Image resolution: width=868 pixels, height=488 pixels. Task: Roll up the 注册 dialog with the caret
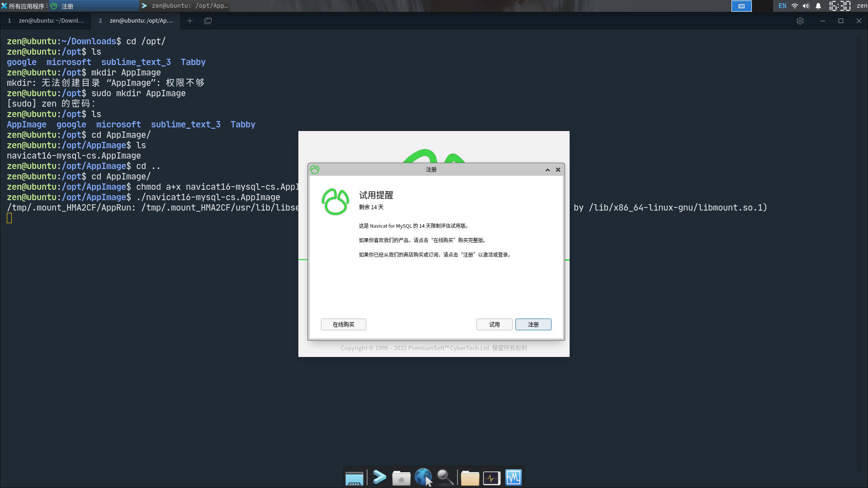tap(547, 170)
